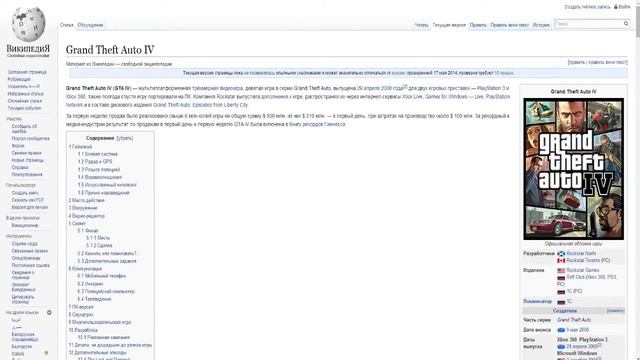Click the Canada flag icon beside Rockstar Toronto
This screenshot has width=640, height=360.
click(561, 260)
